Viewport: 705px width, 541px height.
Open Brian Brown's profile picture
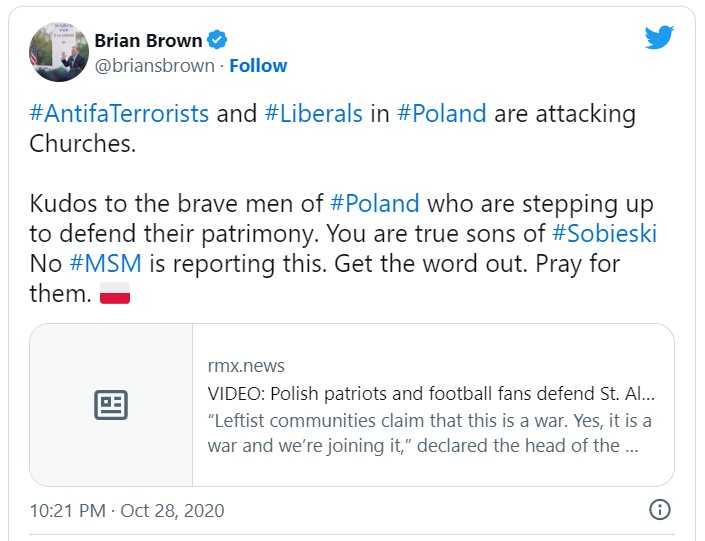(x=57, y=52)
